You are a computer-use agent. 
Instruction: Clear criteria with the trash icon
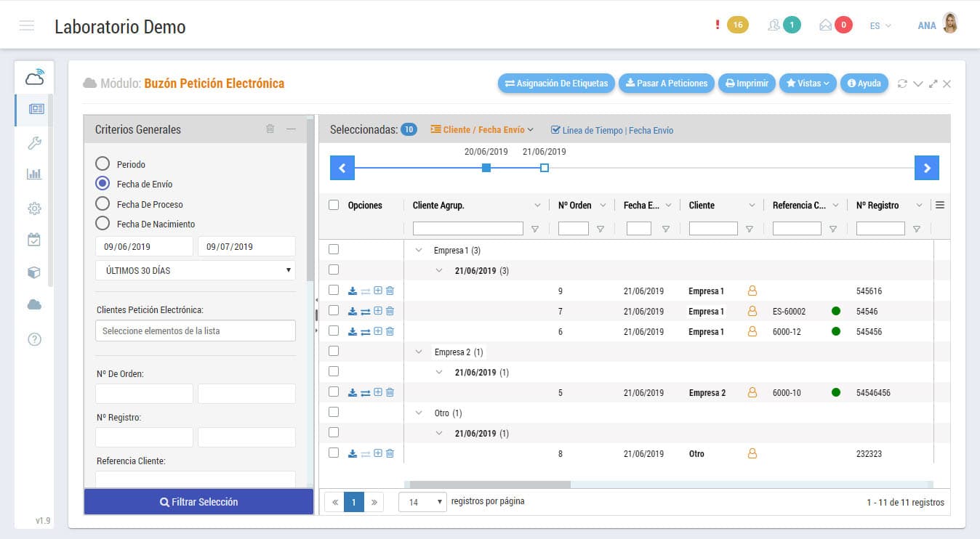click(x=270, y=129)
